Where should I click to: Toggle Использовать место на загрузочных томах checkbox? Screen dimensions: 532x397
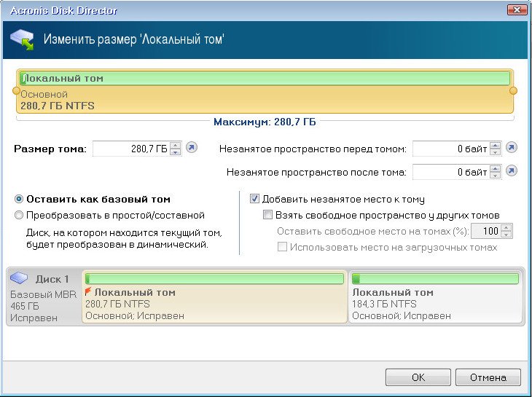click(282, 246)
